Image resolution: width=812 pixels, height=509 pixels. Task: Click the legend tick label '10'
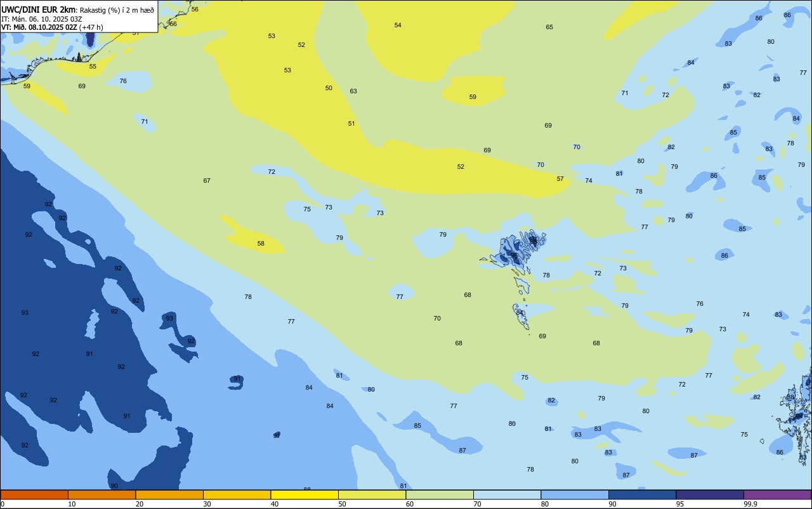(x=72, y=504)
